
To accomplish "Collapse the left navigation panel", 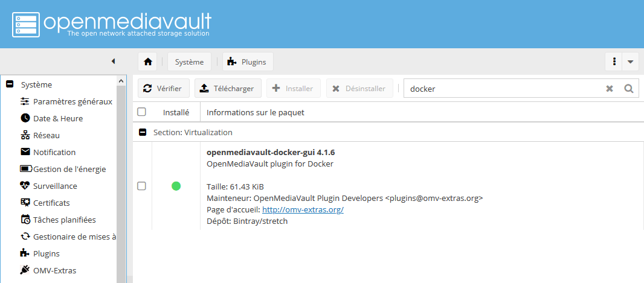I will tap(113, 61).
